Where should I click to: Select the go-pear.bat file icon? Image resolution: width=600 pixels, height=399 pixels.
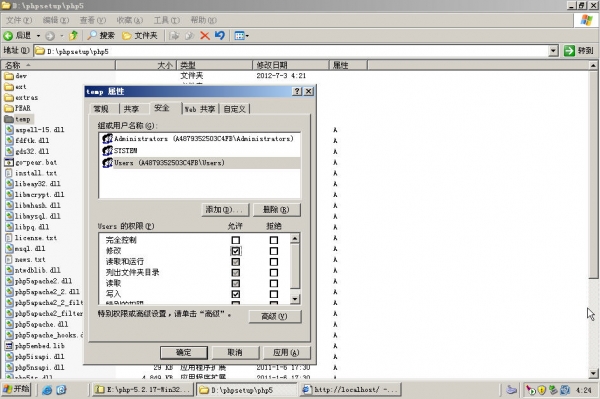[x=9, y=162]
